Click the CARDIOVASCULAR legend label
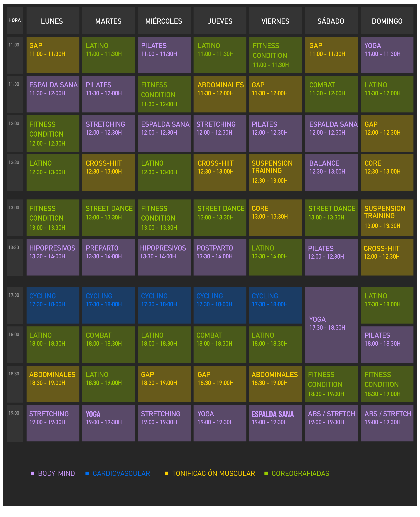The height and width of the screenshot is (517, 420). (x=121, y=473)
